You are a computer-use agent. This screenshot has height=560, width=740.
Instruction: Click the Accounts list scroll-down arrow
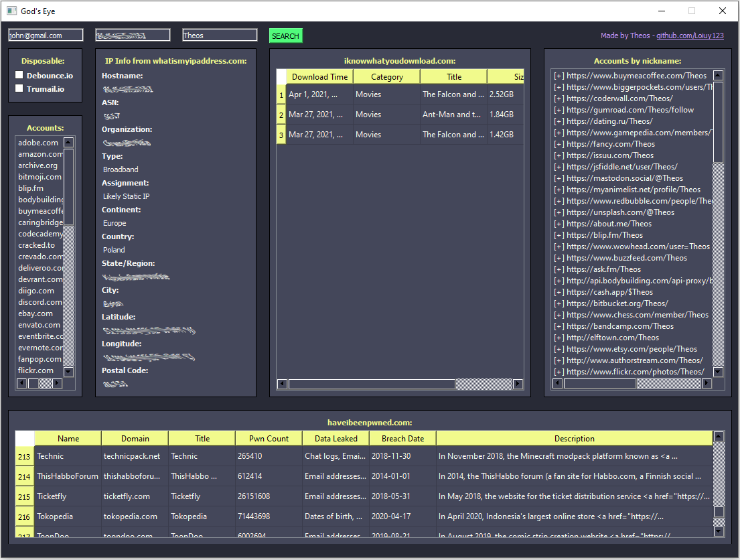tap(68, 372)
